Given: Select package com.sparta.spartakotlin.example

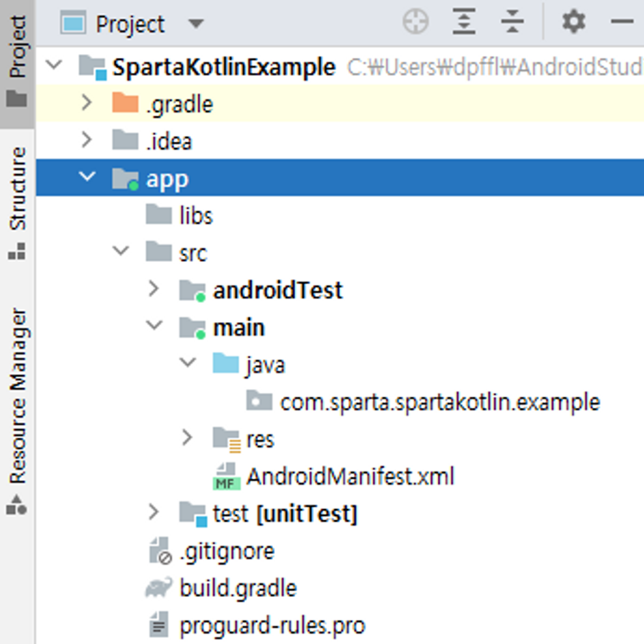Looking at the screenshot, I should (x=440, y=403).
